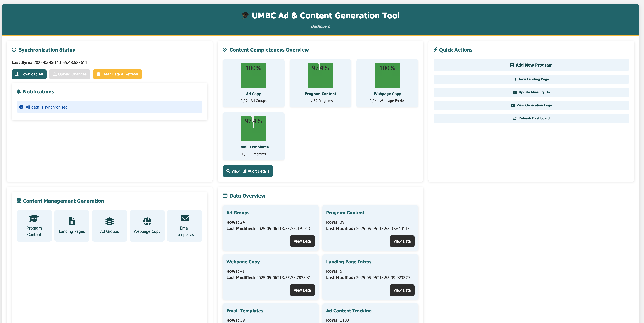Viewport: 644px width, 323px height.
Task: Click the New Landing Page quick action
Action: 531,79
